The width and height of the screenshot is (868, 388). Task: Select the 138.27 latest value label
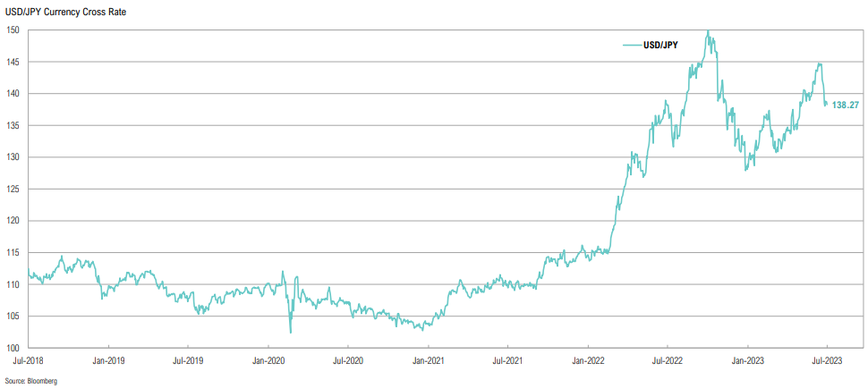846,105
